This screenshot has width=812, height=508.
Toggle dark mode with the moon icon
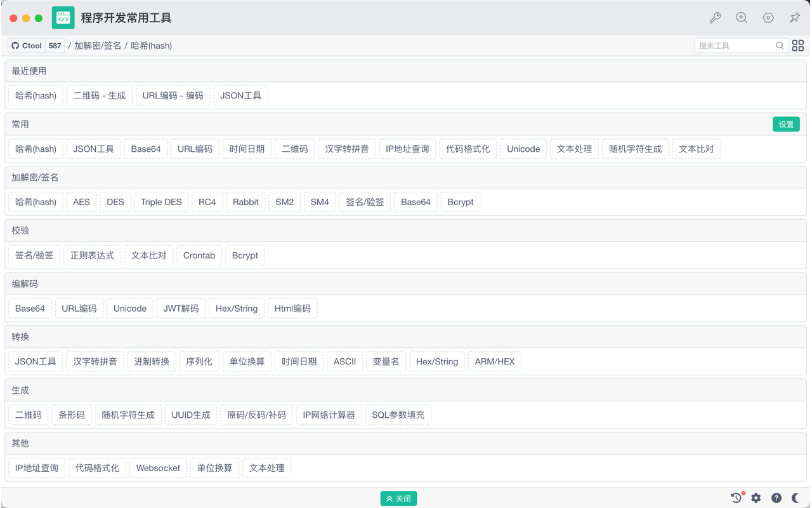coord(796,498)
